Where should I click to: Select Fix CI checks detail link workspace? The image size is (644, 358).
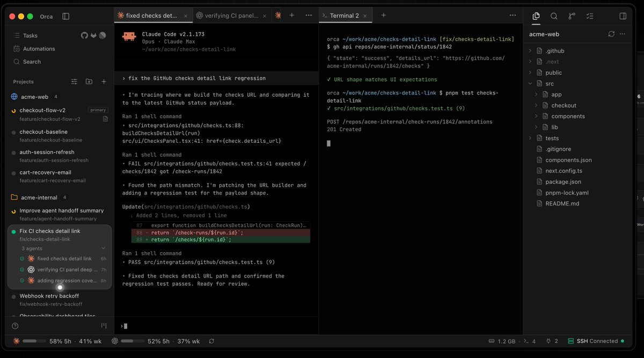point(60,235)
